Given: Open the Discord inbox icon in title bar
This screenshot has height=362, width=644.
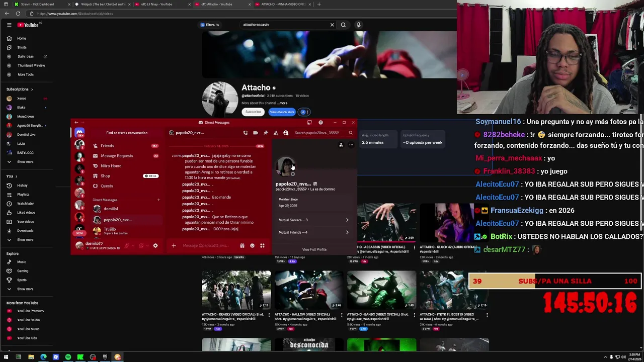Looking at the screenshot, I should (x=309, y=122).
